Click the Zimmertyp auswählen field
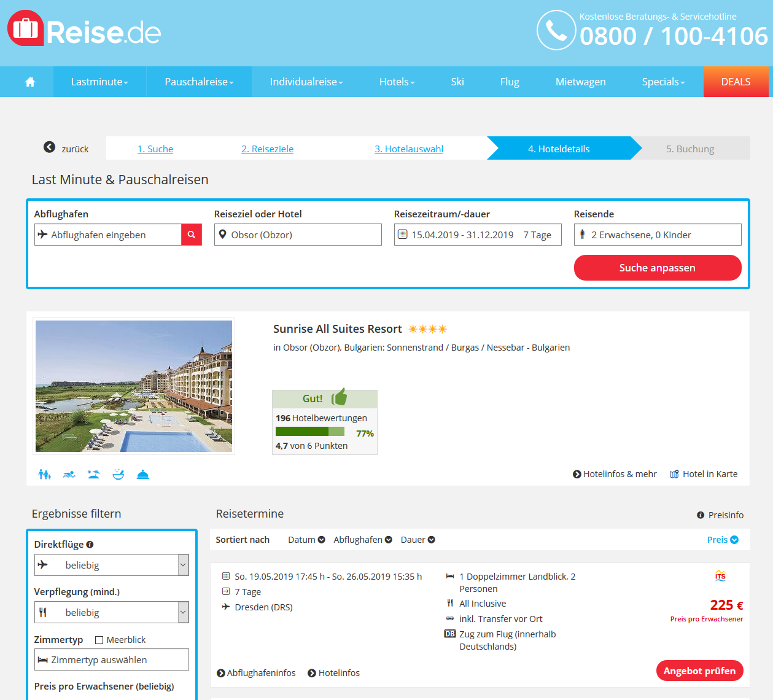Image resolution: width=773 pixels, height=700 pixels. click(x=112, y=659)
